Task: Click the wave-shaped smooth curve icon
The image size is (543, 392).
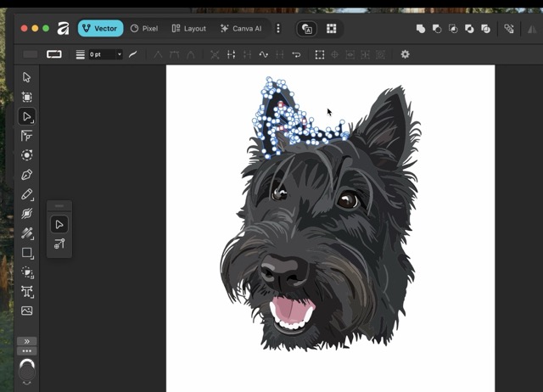Action: (264, 54)
